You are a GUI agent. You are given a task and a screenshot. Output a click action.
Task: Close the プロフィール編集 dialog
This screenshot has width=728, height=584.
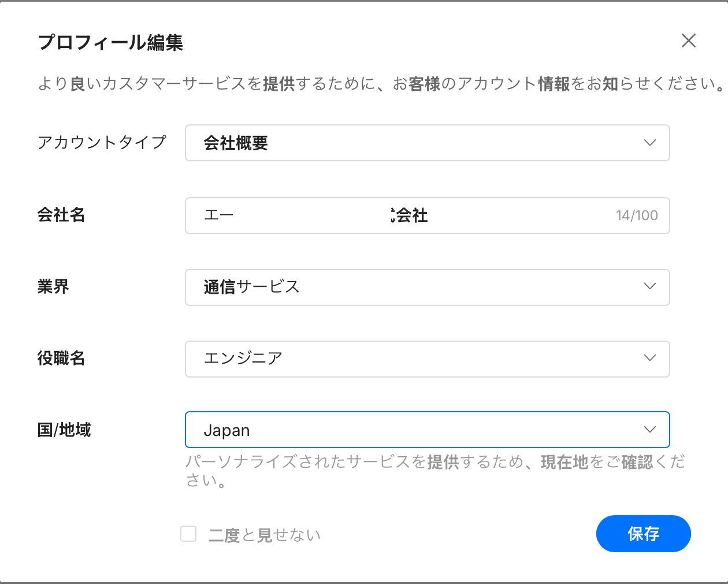[688, 40]
